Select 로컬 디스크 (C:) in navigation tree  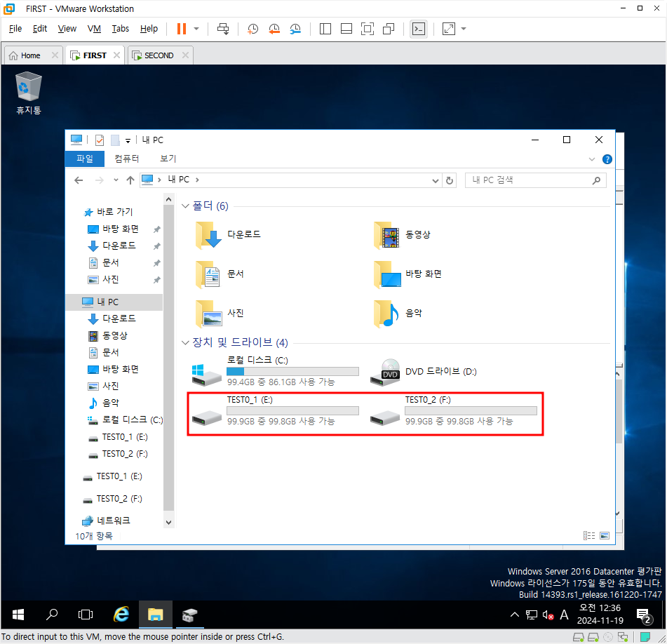tap(126, 420)
